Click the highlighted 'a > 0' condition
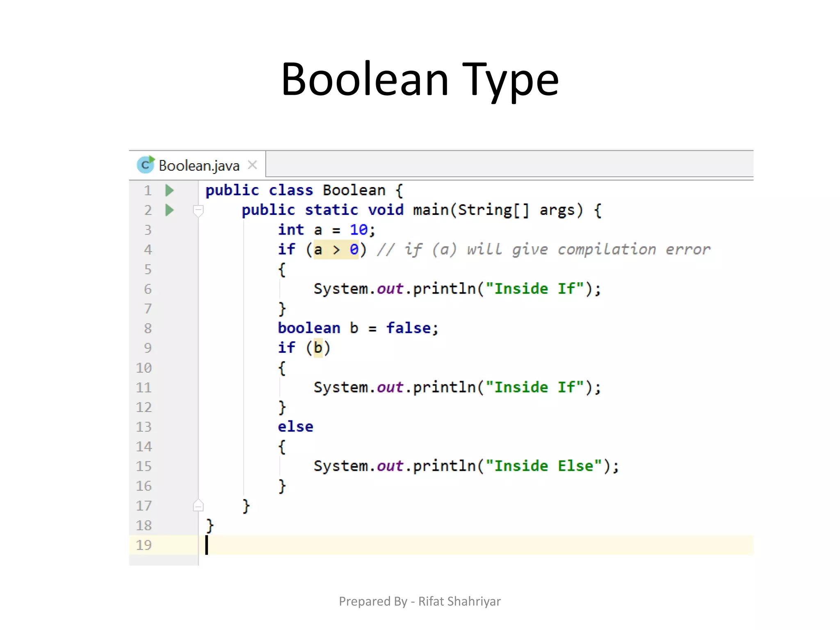 point(336,249)
